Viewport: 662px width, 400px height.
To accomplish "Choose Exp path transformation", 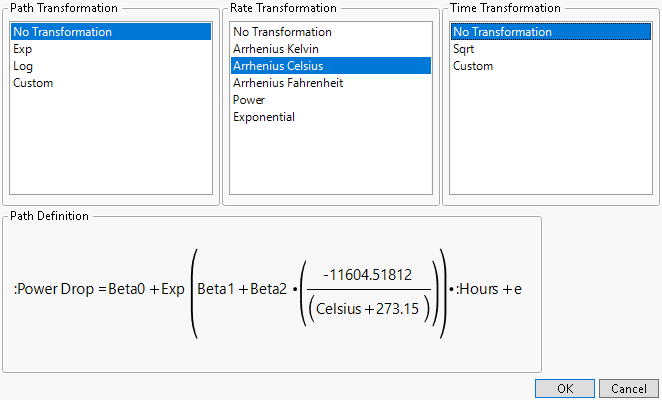I will pyautogui.click(x=24, y=49).
